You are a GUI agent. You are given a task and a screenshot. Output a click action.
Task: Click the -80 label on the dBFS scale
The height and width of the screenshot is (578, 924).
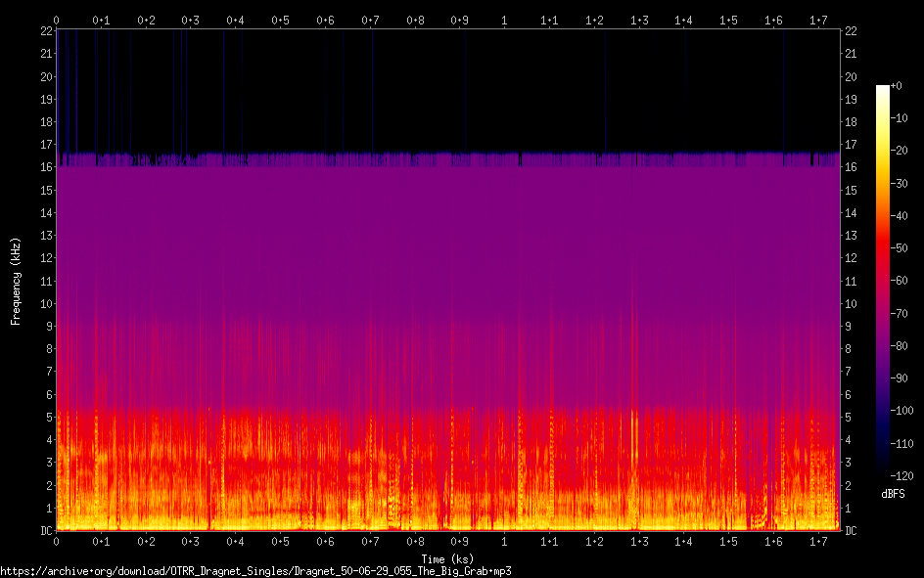[901, 347]
